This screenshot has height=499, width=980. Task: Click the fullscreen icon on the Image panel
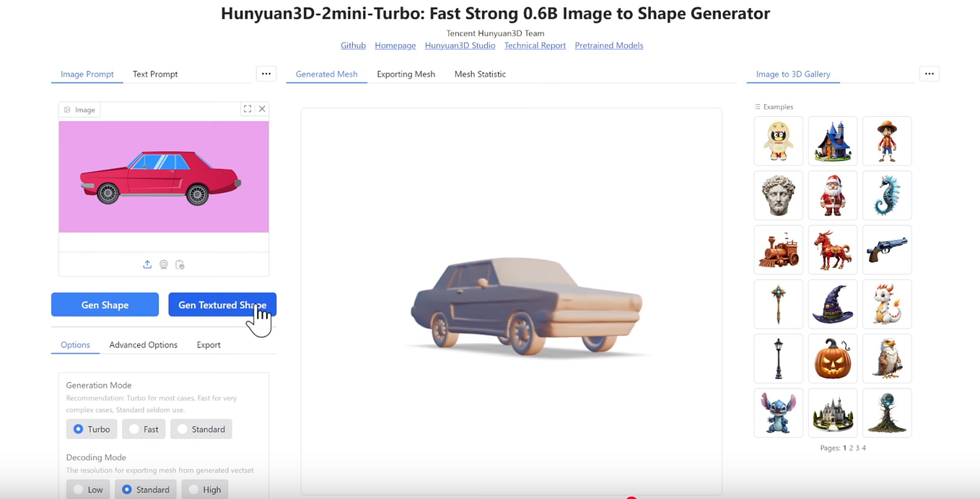click(248, 108)
